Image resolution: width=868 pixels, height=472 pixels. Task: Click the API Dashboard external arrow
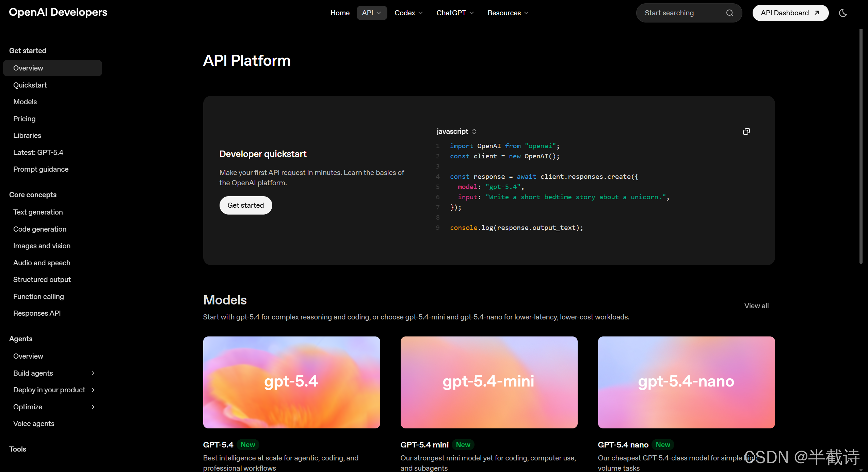817,13
